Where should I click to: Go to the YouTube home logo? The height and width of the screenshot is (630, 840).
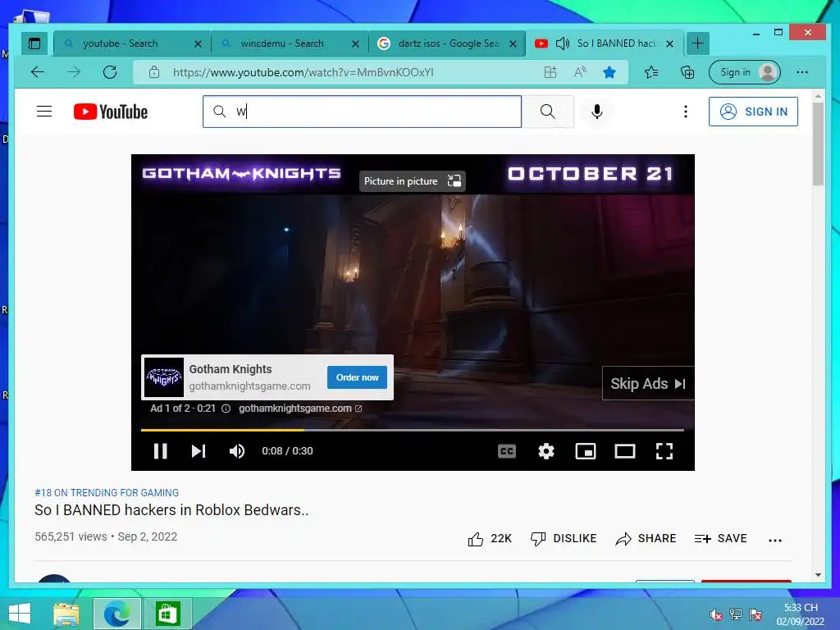pos(111,112)
